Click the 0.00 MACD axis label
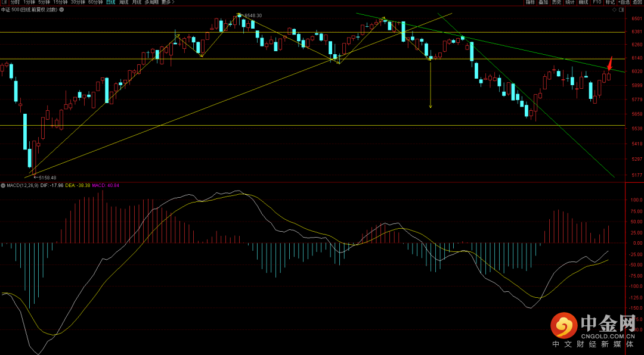 pos(637,243)
